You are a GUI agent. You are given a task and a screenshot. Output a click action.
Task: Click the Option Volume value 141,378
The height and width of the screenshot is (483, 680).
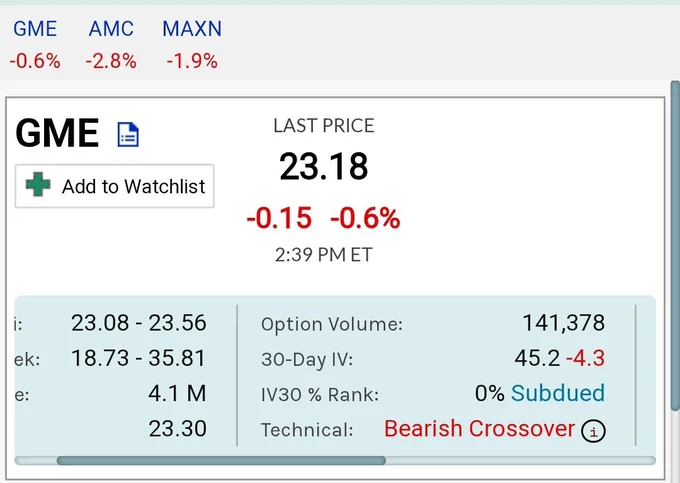(564, 323)
